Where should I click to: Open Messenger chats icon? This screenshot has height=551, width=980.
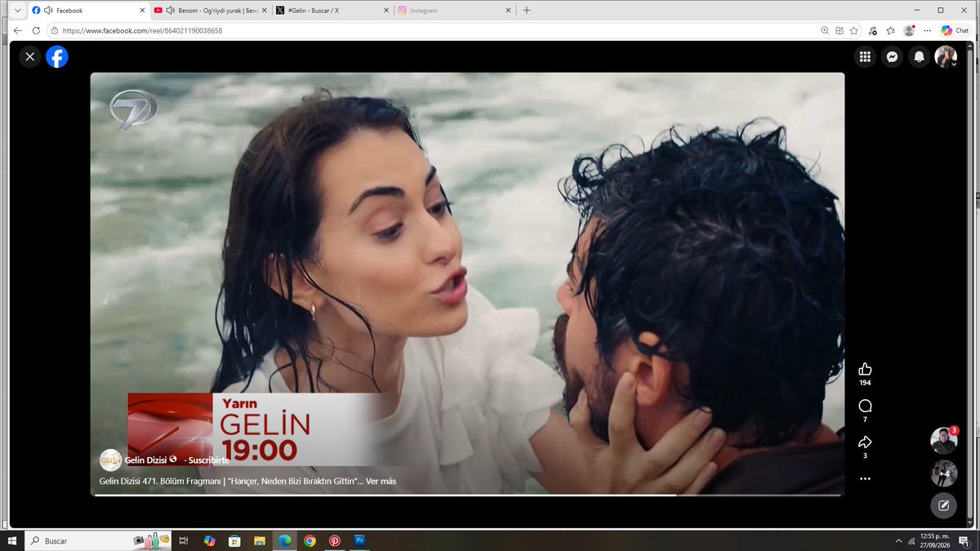click(892, 56)
